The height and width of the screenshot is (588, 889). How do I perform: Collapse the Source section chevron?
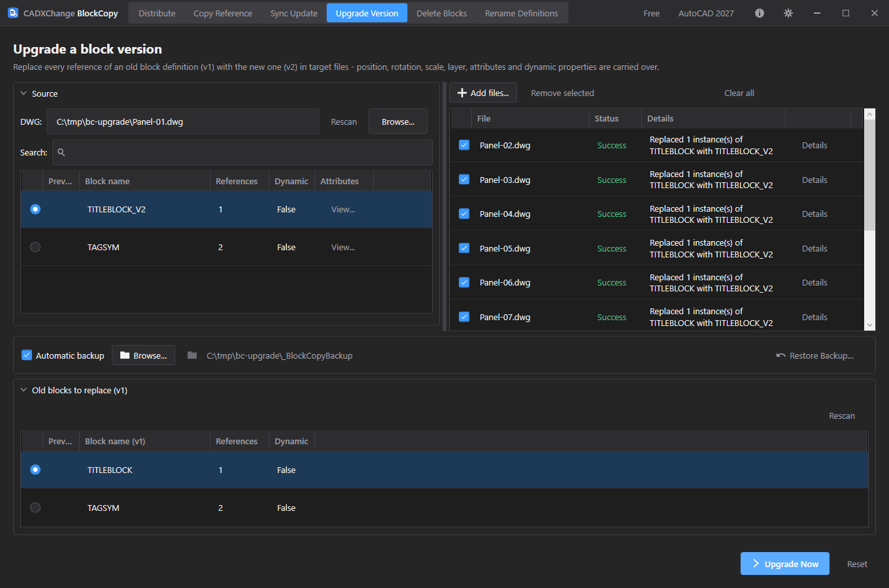click(x=24, y=93)
